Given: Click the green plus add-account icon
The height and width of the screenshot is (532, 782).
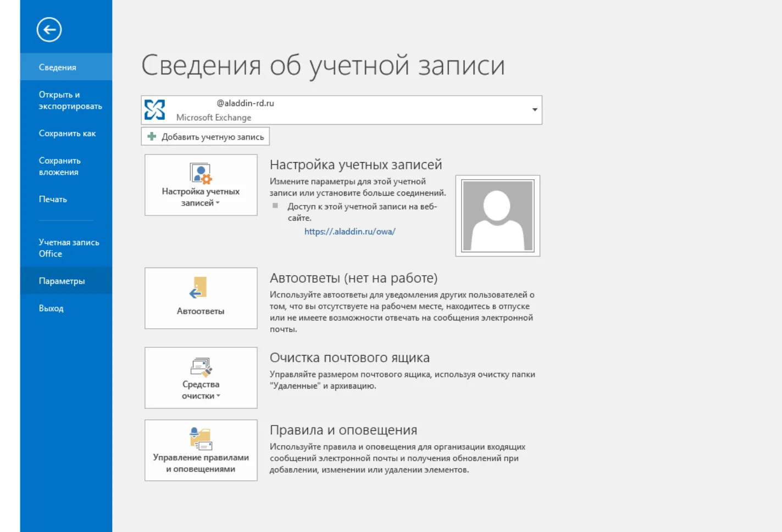Looking at the screenshot, I should coord(152,136).
